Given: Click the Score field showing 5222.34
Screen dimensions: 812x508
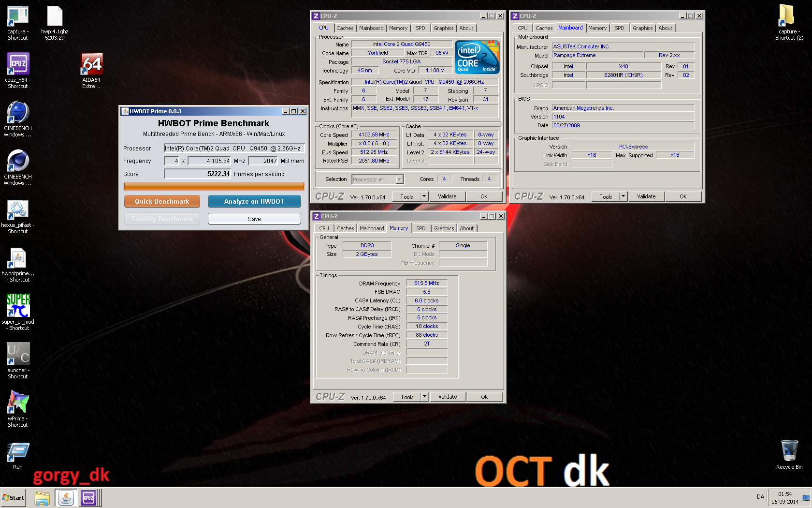Looking at the screenshot, I should pos(198,174).
